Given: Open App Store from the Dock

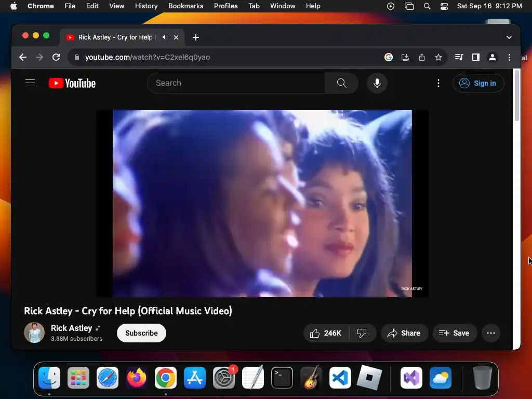Looking at the screenshot, I should (195, 378).
